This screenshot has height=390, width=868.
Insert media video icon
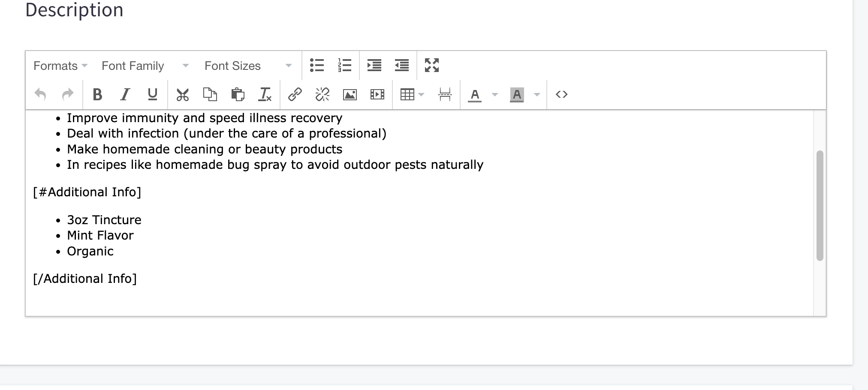377,94
